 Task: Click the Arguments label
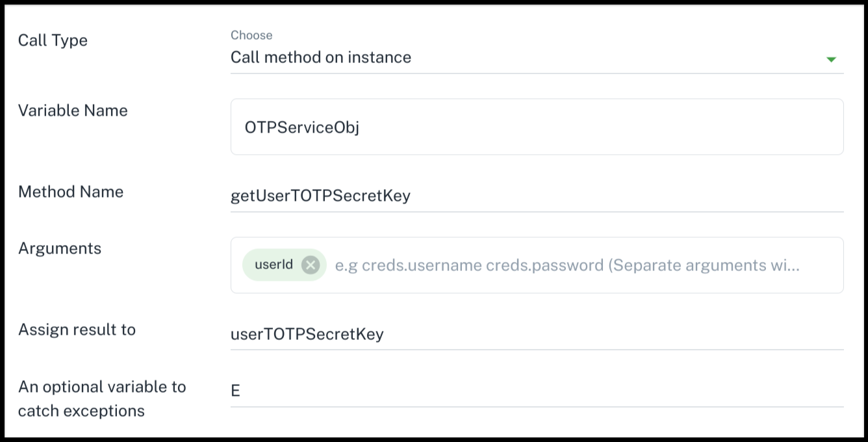pyautogui.click(x=60, y=249)
